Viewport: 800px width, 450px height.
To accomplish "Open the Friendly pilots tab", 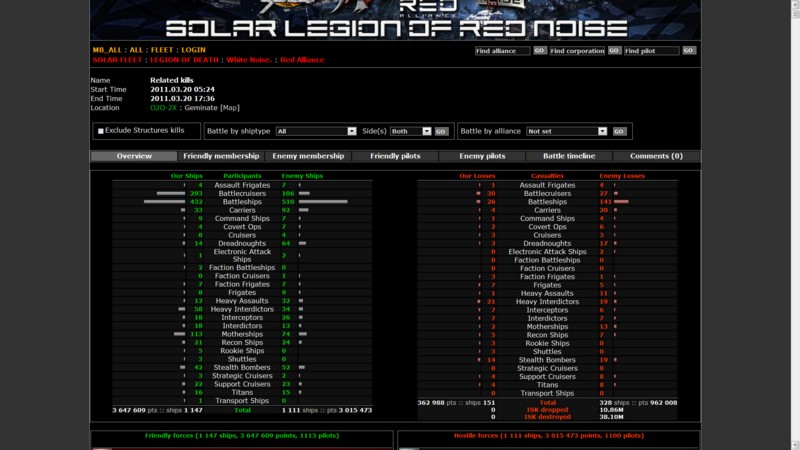I will [395, 156].
